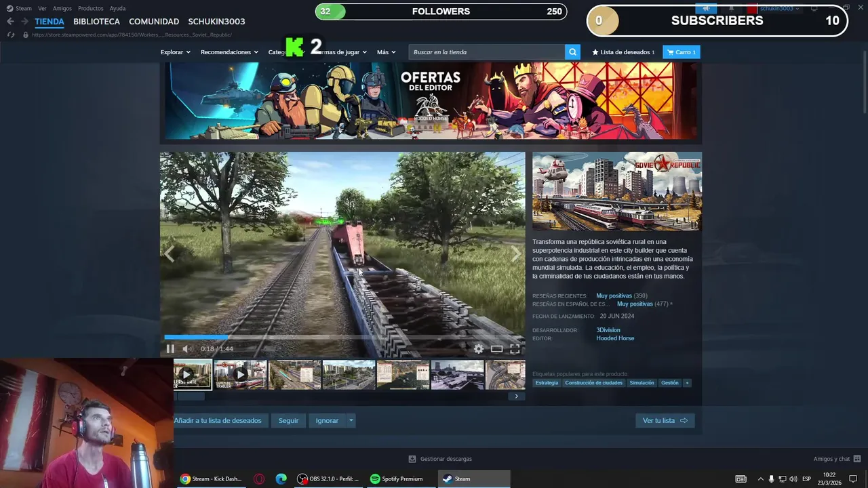
Task: Select the Gameplay Trailer thumbnail
Action: click(241, 375)
